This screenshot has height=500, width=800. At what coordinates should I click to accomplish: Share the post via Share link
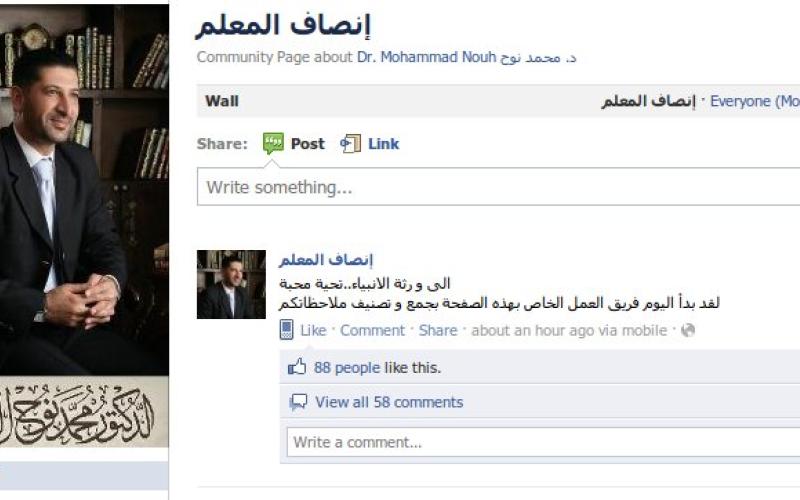click(x=438, y=330)
